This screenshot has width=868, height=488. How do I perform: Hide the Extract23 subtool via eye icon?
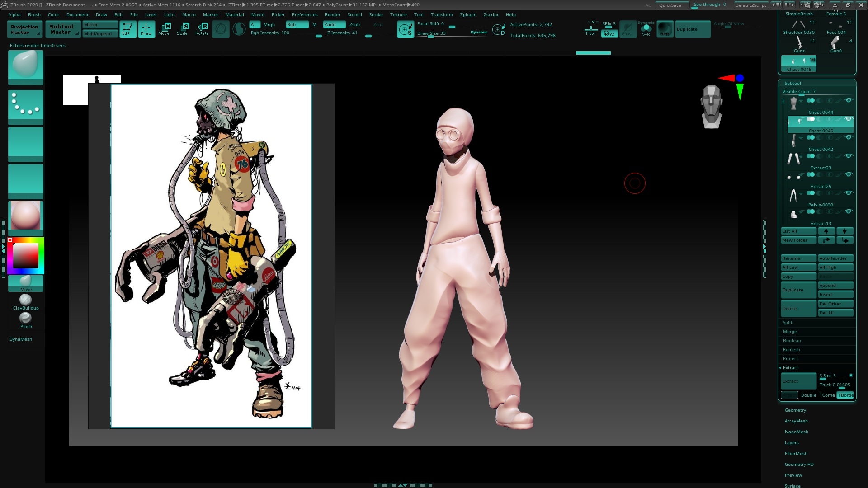(849, 156)
